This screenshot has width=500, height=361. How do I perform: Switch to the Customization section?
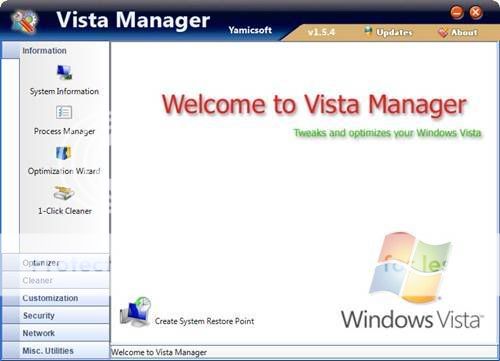tap(56, 298)
